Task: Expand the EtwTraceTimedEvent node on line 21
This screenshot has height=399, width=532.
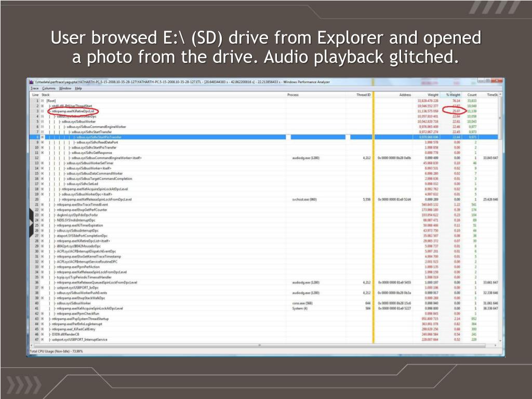Action: click(x=43, y=205)
